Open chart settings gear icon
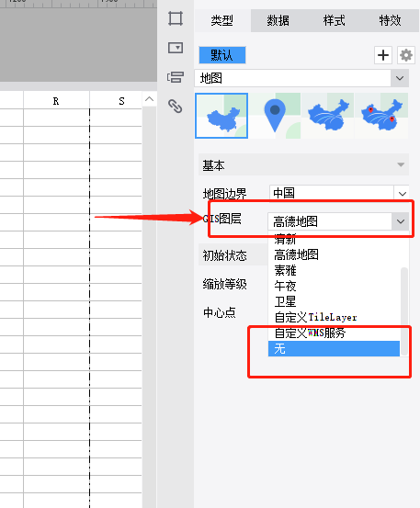The image size is (420, 508). 406,55
